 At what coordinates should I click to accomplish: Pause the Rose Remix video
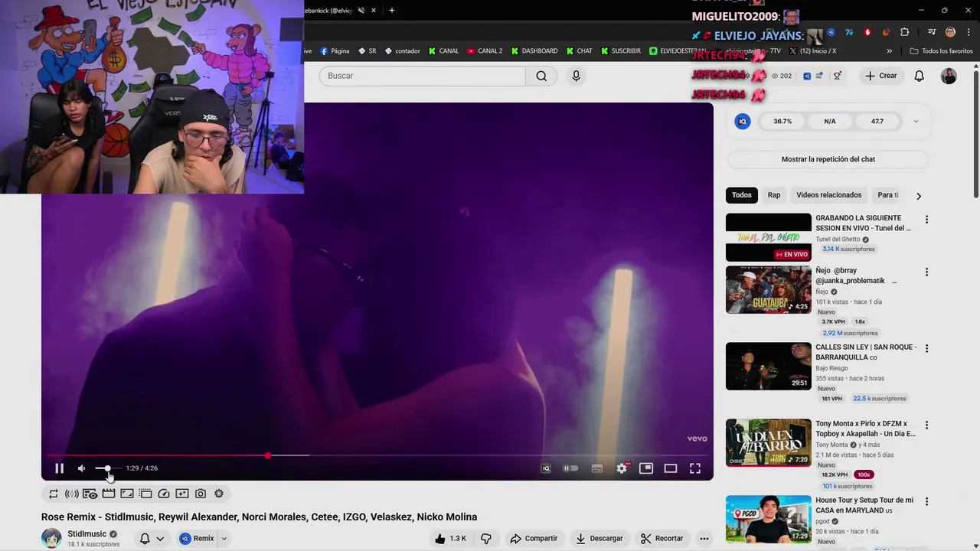[59, 468]
